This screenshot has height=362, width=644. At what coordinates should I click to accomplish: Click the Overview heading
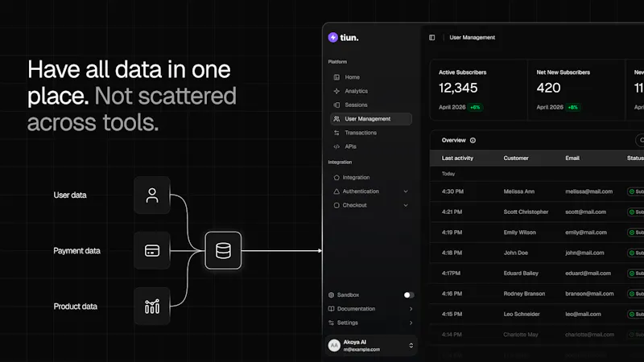click(453, 140)
